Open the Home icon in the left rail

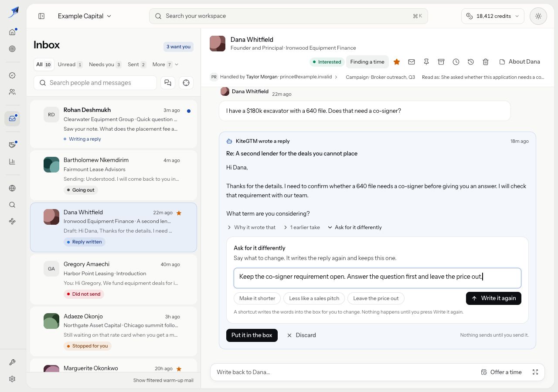point(12,32)
